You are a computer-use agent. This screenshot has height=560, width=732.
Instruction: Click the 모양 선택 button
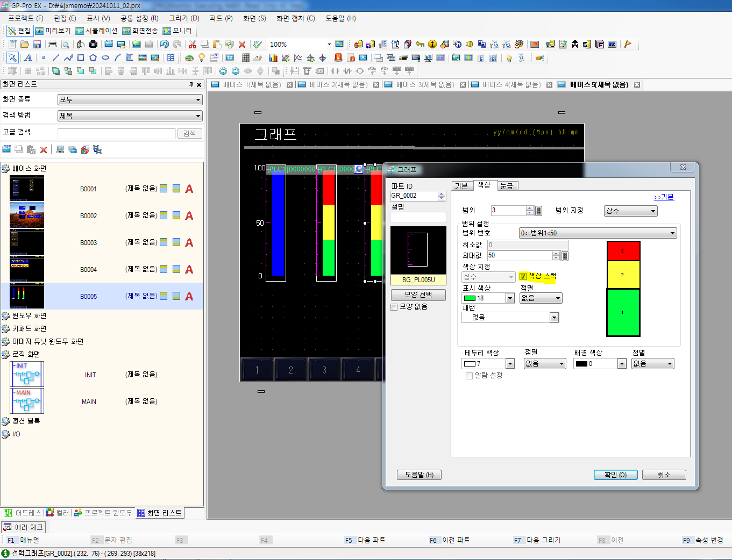(x=418, y=295)
